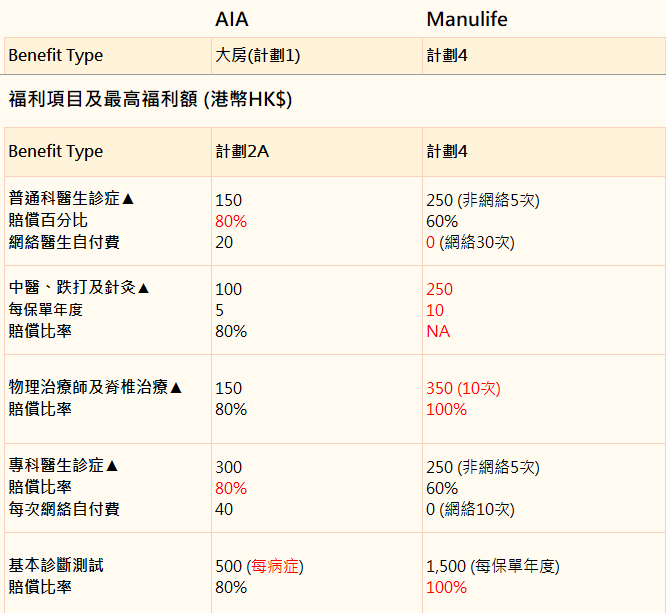
Task: Click the 普通科醫生診症▲ row label
Action: coord(71,198)
